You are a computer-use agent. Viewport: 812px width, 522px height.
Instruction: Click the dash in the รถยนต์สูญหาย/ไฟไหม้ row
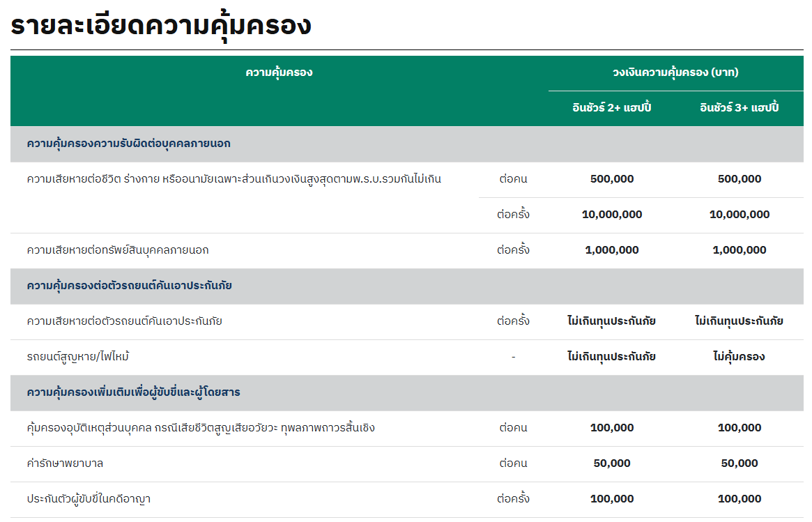point(513,357)
